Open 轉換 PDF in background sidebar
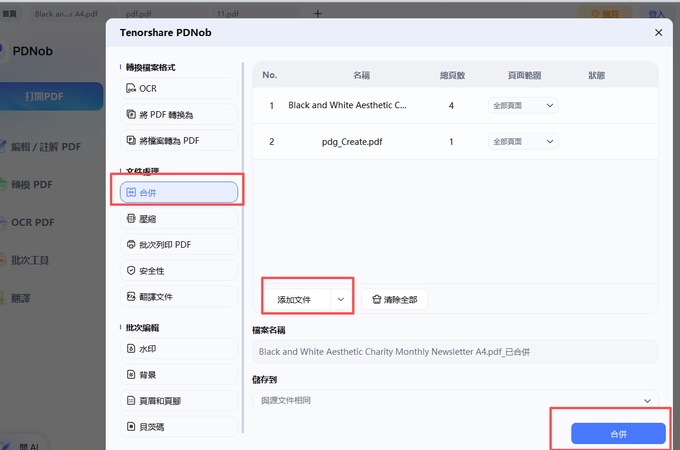680x450 pixels. [31, 185]
